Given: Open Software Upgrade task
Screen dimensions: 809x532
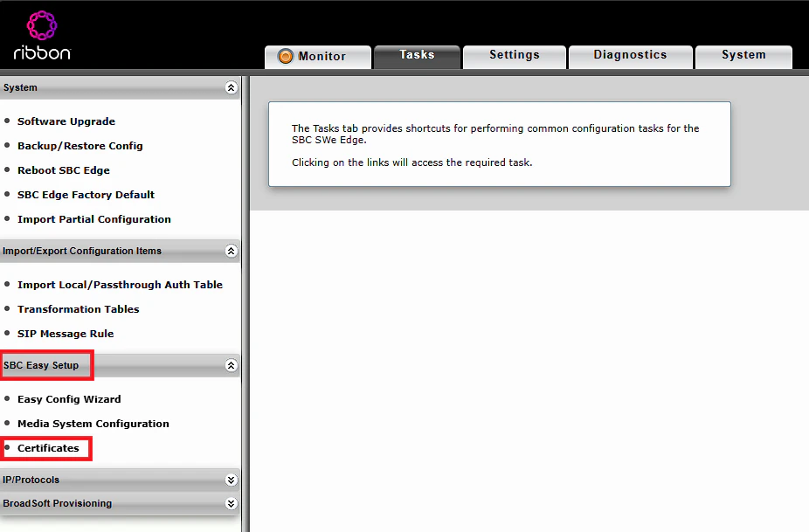Looking at the screenshot, I should (x=66, y=121).
